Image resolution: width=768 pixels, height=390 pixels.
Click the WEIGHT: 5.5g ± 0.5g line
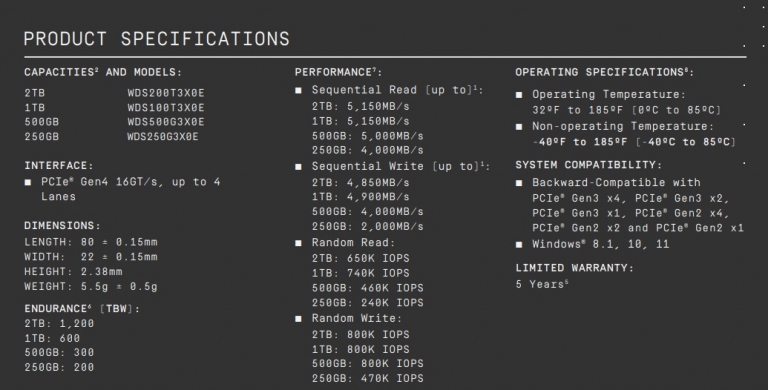coord(91,286)
